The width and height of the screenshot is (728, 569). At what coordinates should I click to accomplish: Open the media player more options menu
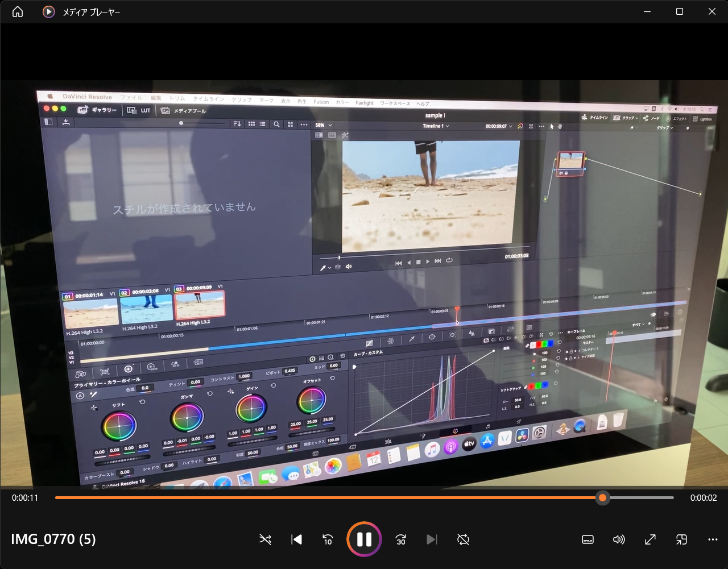point(713,539)
